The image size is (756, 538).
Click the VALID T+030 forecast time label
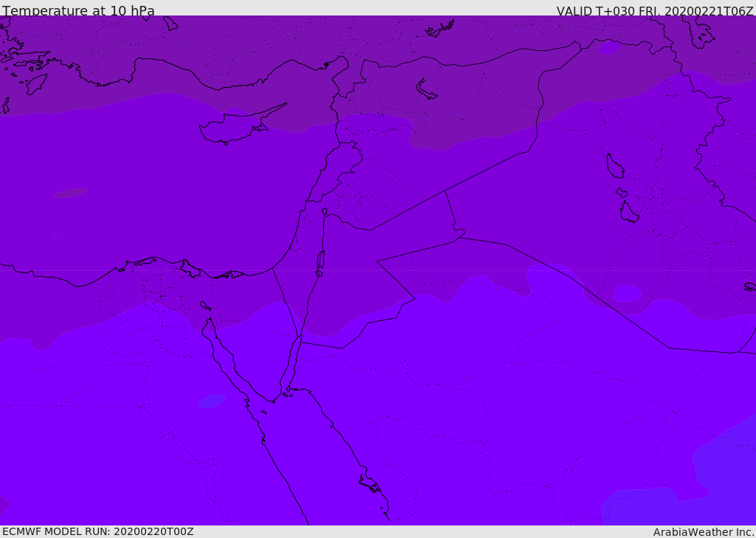point(654,11)
